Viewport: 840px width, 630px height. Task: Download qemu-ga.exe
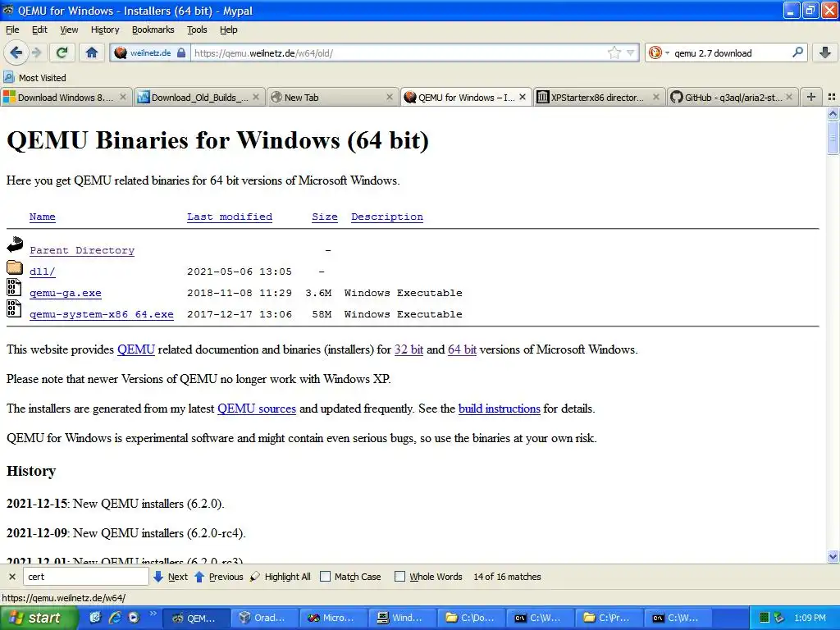pyautogui.click(x=66, y=293)
